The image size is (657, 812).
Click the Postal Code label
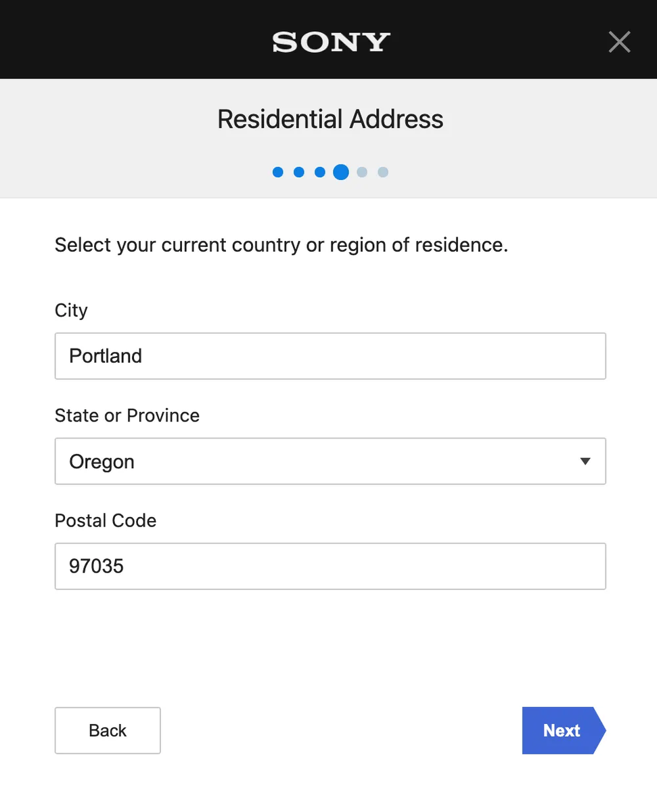click(x=106, y=520)
